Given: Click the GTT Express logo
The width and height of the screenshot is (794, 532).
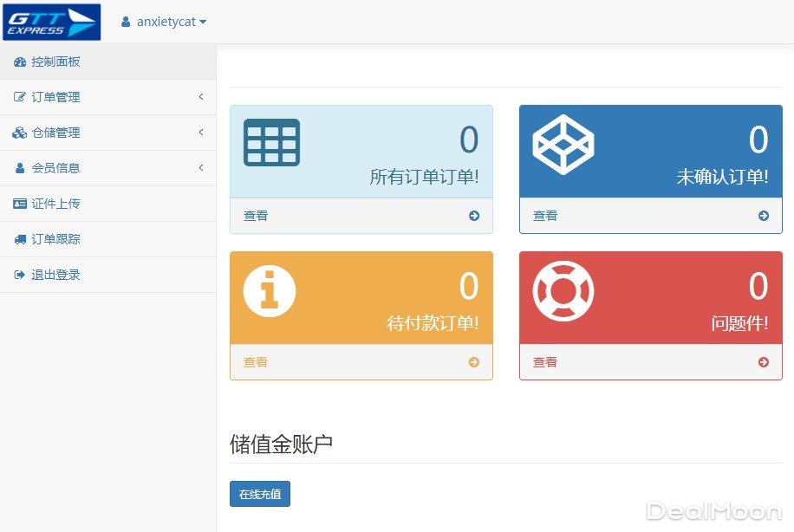Looking at the screenshot, I should (51, 23).
